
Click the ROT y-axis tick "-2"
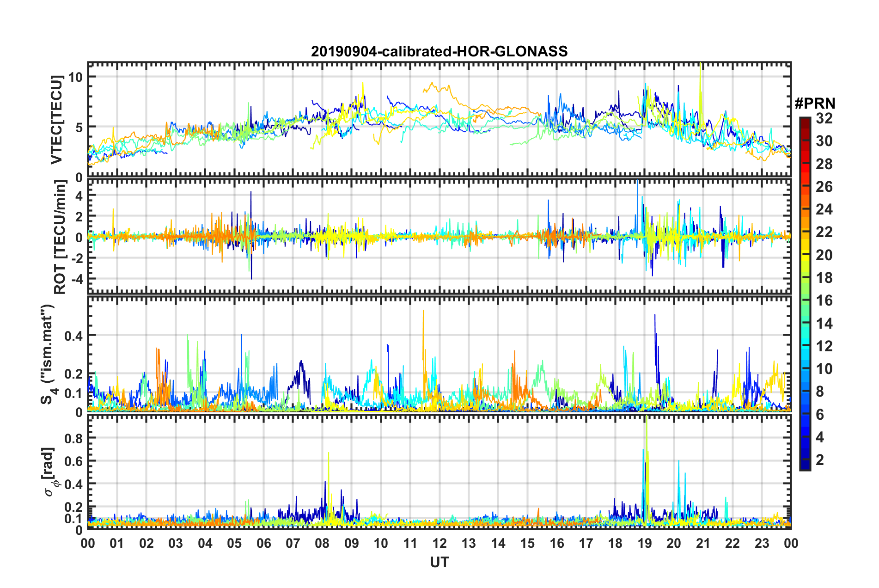[77, 258]
